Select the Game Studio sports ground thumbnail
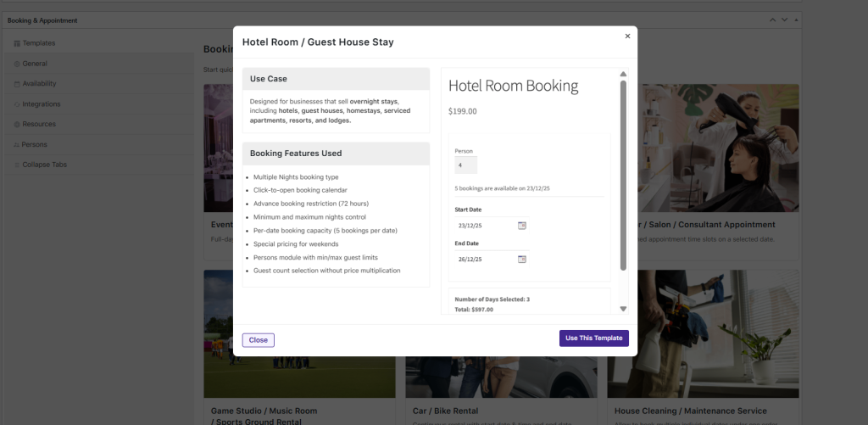 click(x=299, y=333)
